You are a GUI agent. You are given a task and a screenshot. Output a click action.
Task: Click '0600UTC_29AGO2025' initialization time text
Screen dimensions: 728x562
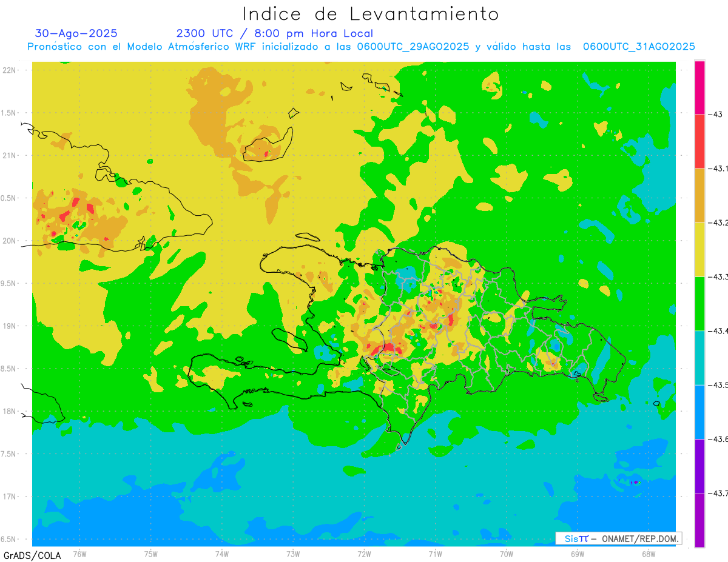coord(413,47)
